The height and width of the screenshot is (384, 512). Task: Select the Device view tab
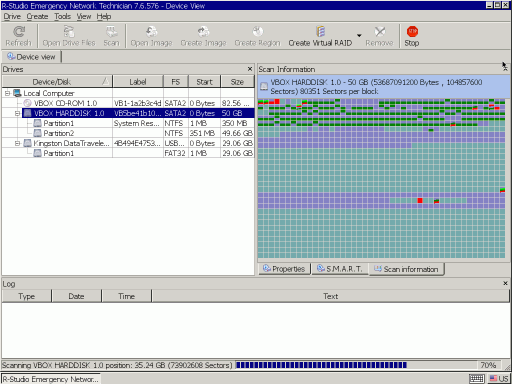click(x=31, y=57)
